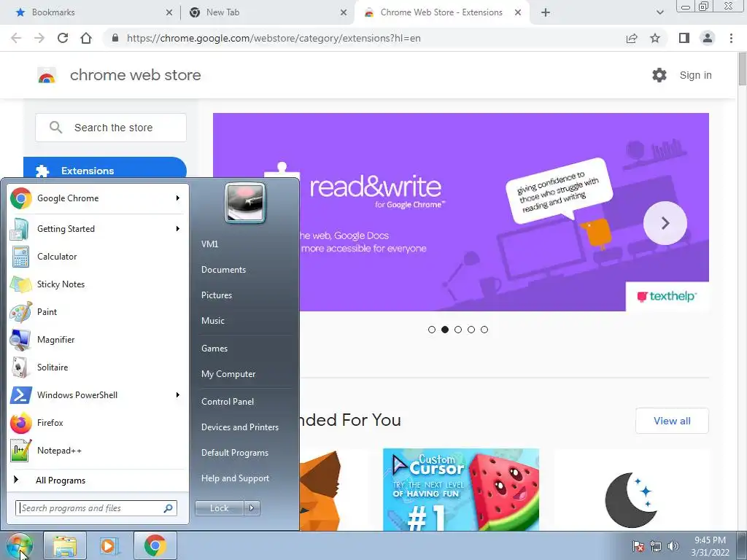
Task: Open Devices and Printers
Action: point(239,427)
